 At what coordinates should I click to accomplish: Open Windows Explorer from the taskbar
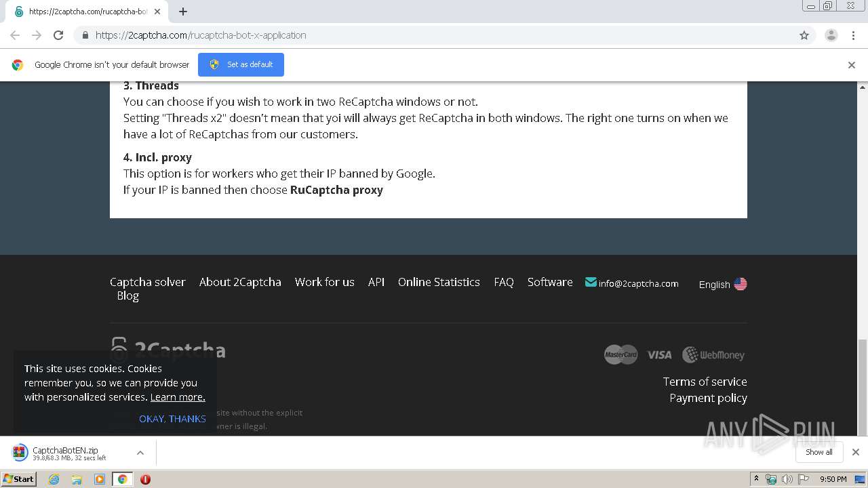click(77, 479)
